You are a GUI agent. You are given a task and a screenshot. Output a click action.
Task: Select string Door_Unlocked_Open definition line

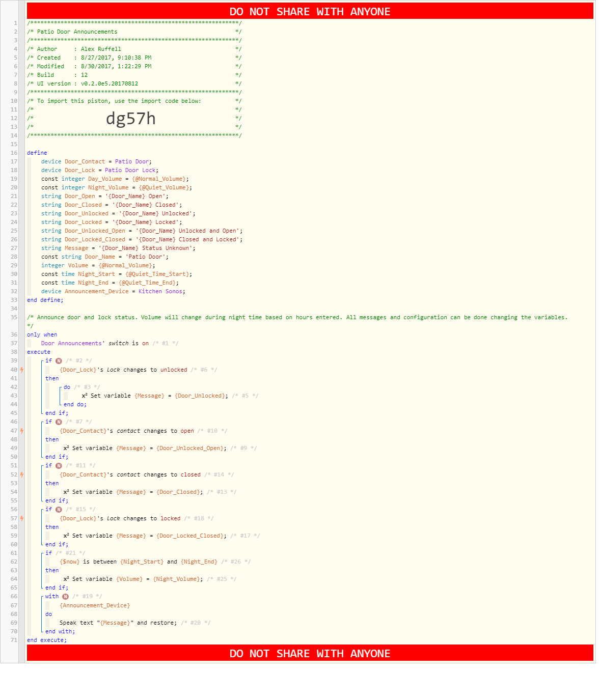point(142,231)
